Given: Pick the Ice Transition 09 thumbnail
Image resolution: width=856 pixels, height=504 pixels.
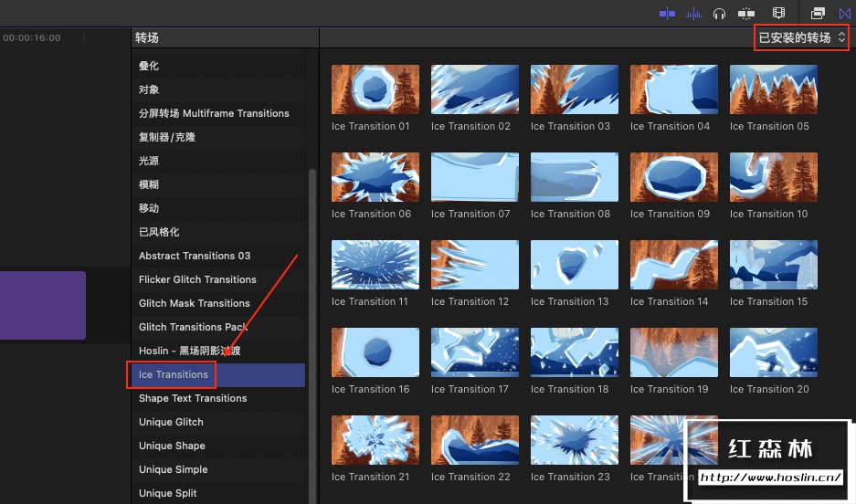Looking at the screenshot, I should point(673,177).
